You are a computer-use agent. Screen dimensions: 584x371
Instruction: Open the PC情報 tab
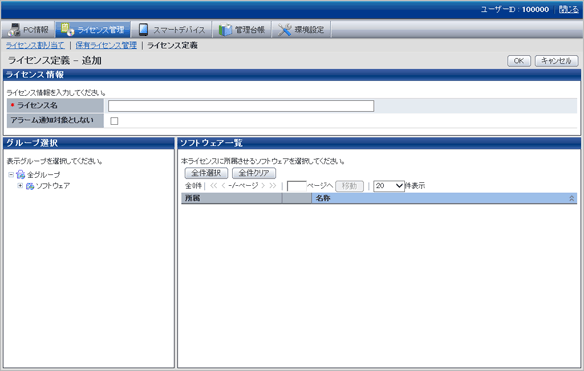tap(28, 29)
